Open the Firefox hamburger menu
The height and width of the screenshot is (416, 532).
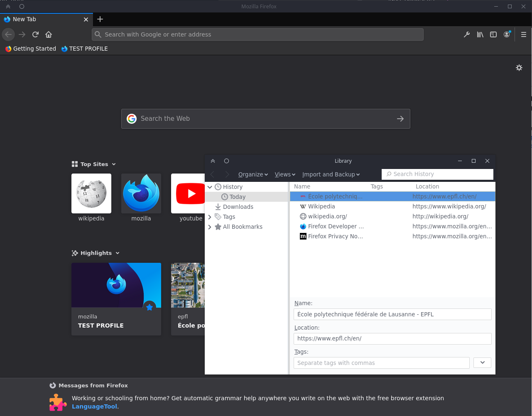[x=524, y=34]
